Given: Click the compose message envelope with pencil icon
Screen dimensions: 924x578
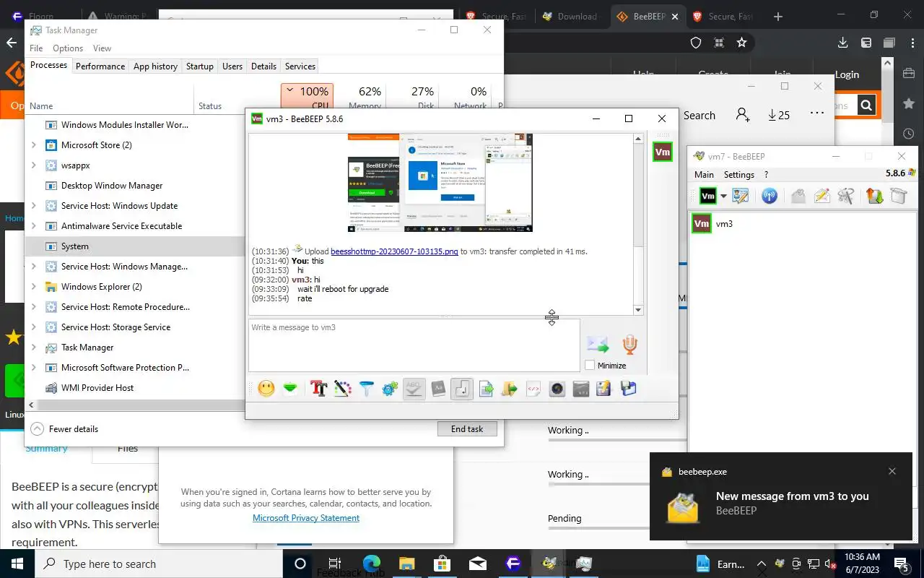Looking at the screenshot, I should (822, 196).
